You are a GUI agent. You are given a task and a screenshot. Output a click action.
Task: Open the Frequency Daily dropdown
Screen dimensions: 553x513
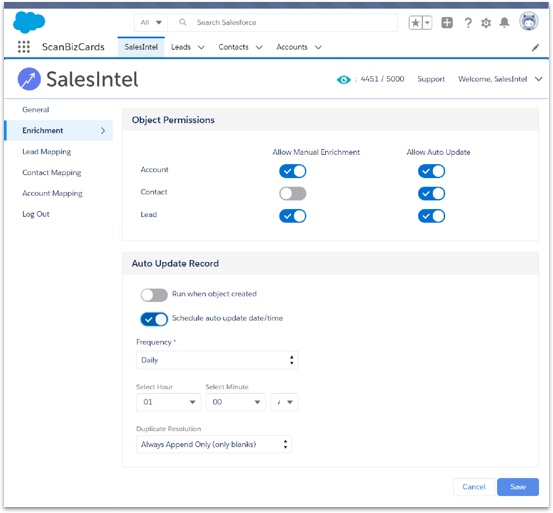(217, 360)
